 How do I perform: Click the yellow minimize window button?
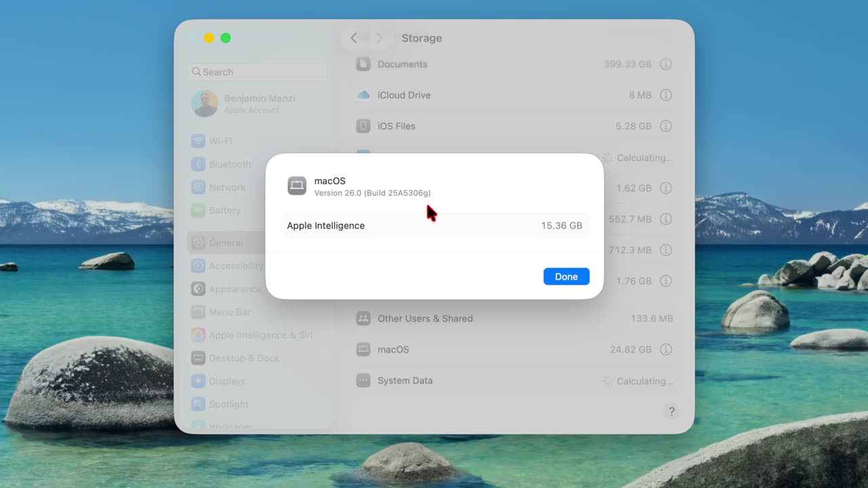(209, 38)
